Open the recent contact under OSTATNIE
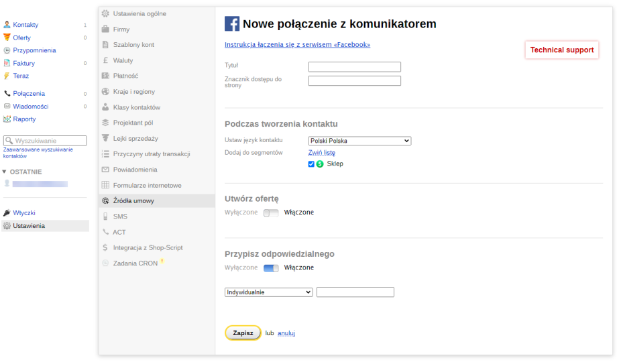Viewport: 617px width, 364px height. click(40, 184)
